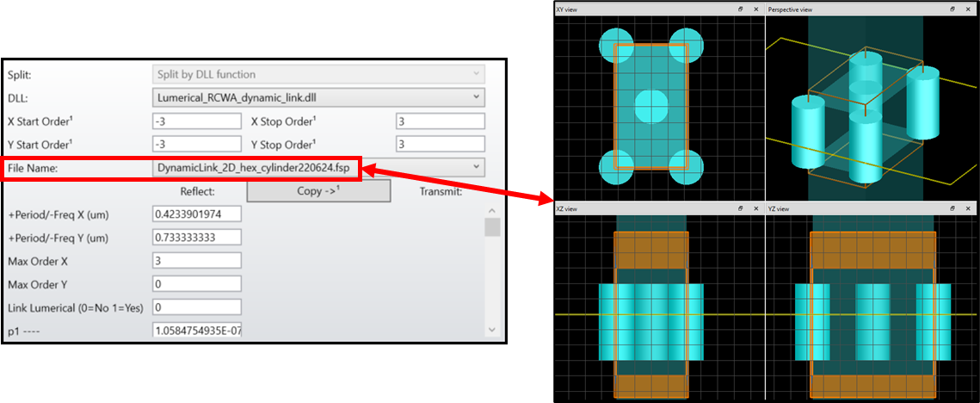The image size is (980, 403).
Task: Select the center cylinder in XY view
Action: click(x=652, y=107)
